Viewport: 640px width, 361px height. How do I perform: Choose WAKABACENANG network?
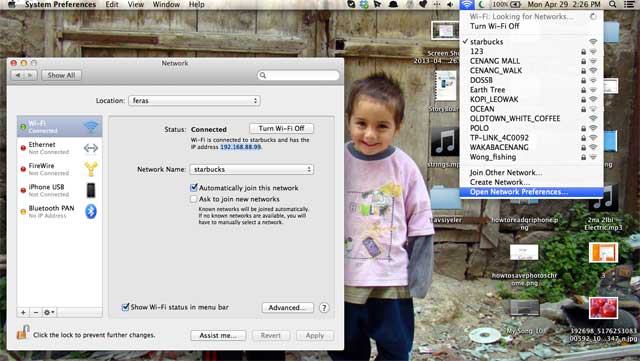click(531, 147)
